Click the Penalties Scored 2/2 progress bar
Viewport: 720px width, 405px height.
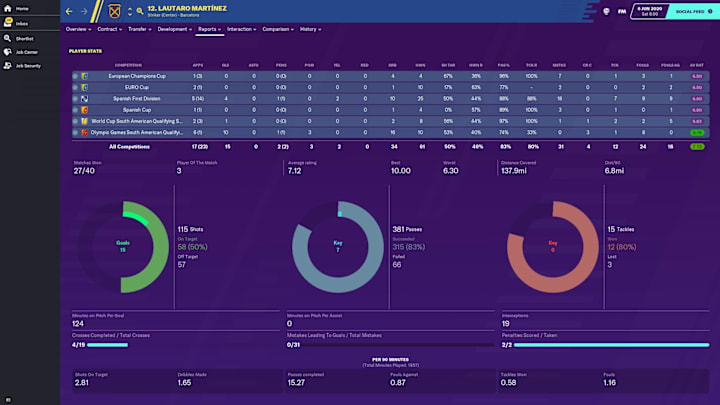pyautogui.click(x=612, y=345)
